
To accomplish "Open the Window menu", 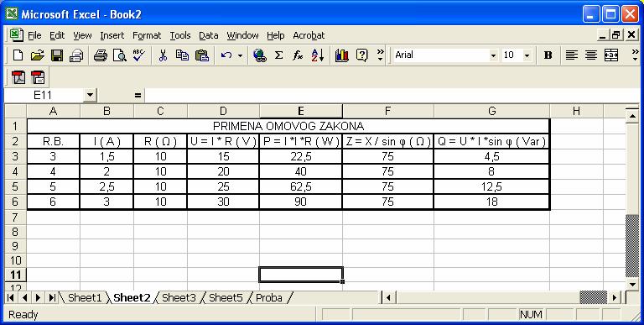I will tap(242, 35).
